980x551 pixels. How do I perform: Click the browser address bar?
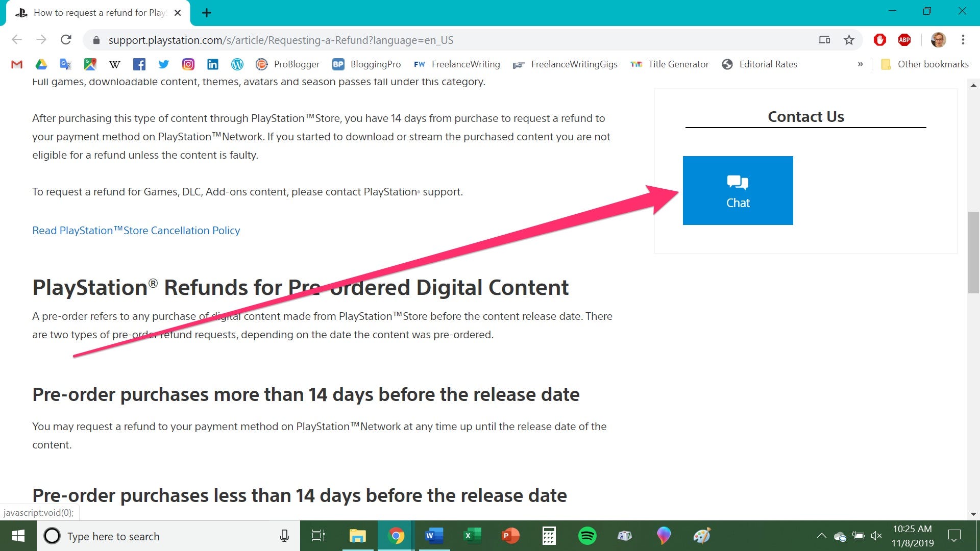coord(280,40)
